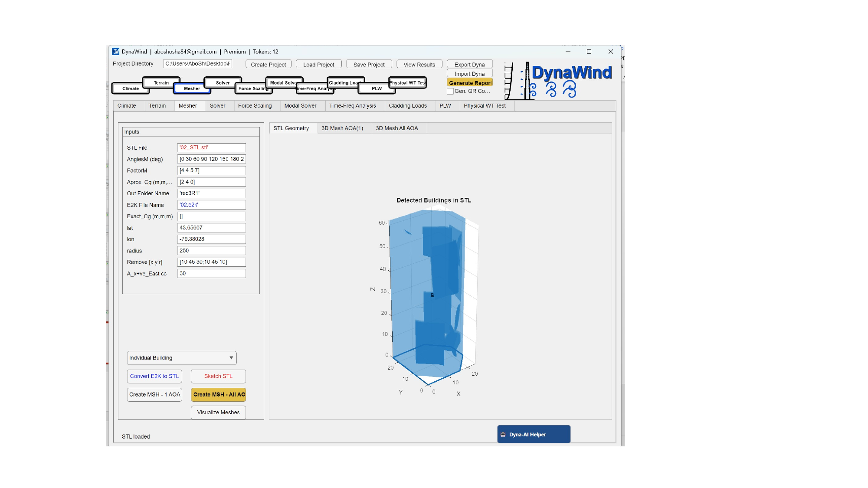868x488 pixels.
Task: Click the Visualize Meshes button
Action: point(218,413)
